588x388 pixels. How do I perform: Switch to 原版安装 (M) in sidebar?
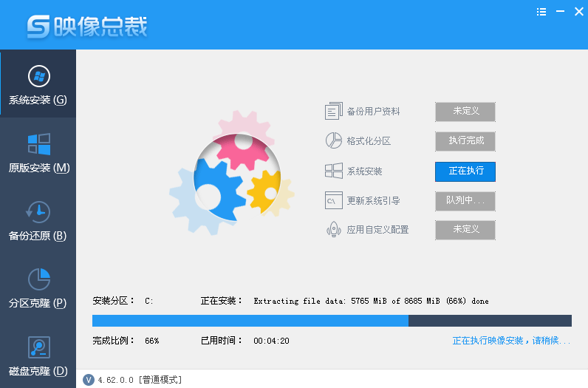(38, 153)
